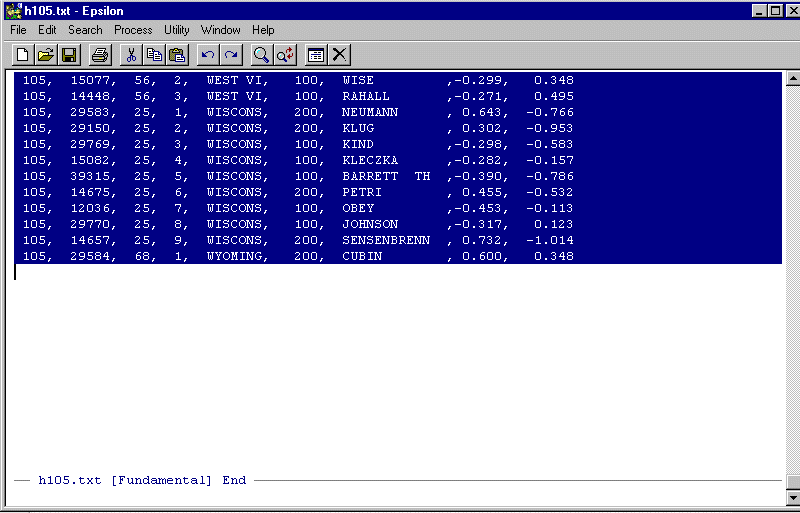This screenshot has width=800, height=513.
Task: Open a file using the folder icon
Action: click(x=46, y=55)
